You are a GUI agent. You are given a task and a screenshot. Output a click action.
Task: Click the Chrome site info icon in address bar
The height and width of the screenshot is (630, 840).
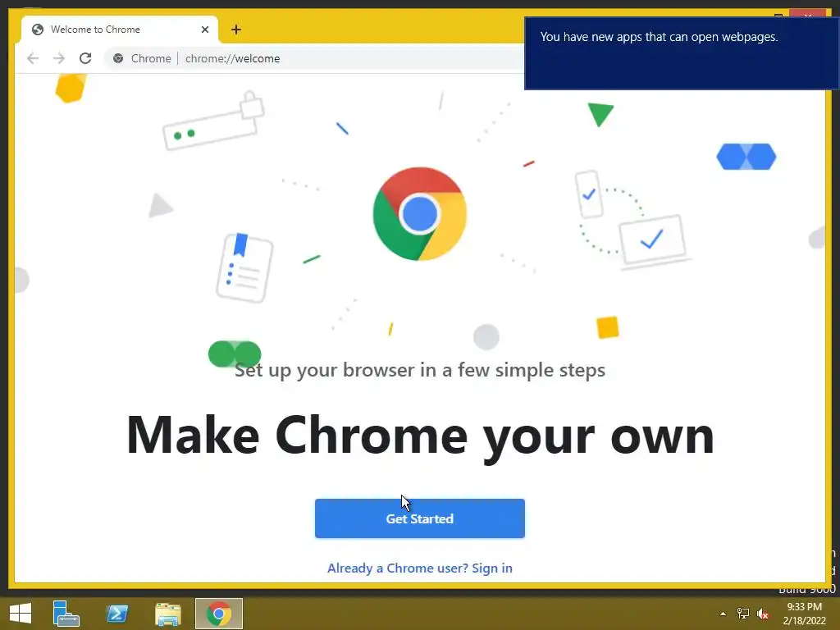tap(118, 58)
